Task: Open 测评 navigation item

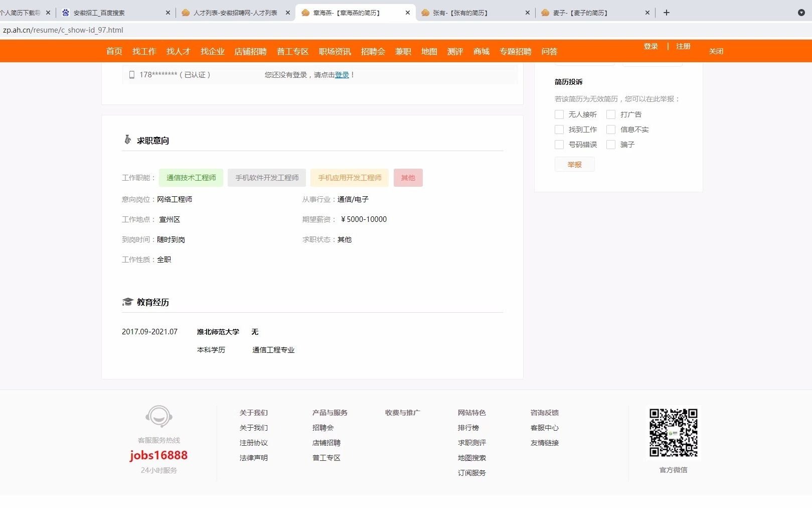Action: coord(455,51)
